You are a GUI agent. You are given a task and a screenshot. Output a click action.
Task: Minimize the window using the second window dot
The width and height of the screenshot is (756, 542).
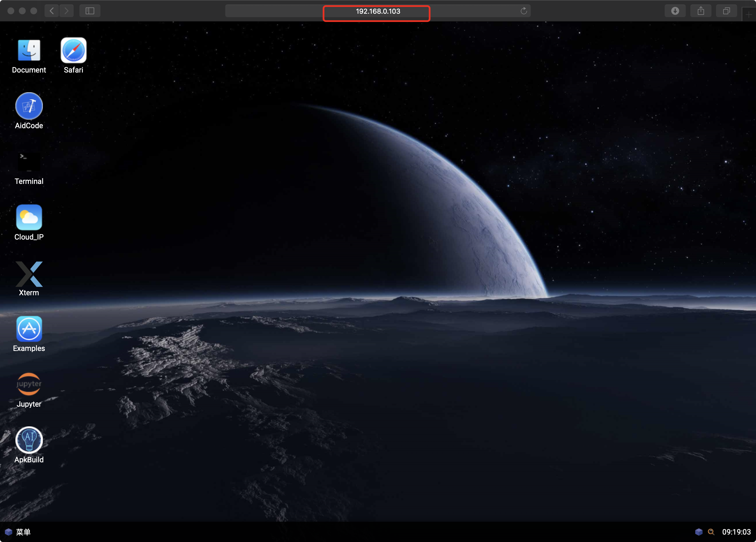pos(22,11)
